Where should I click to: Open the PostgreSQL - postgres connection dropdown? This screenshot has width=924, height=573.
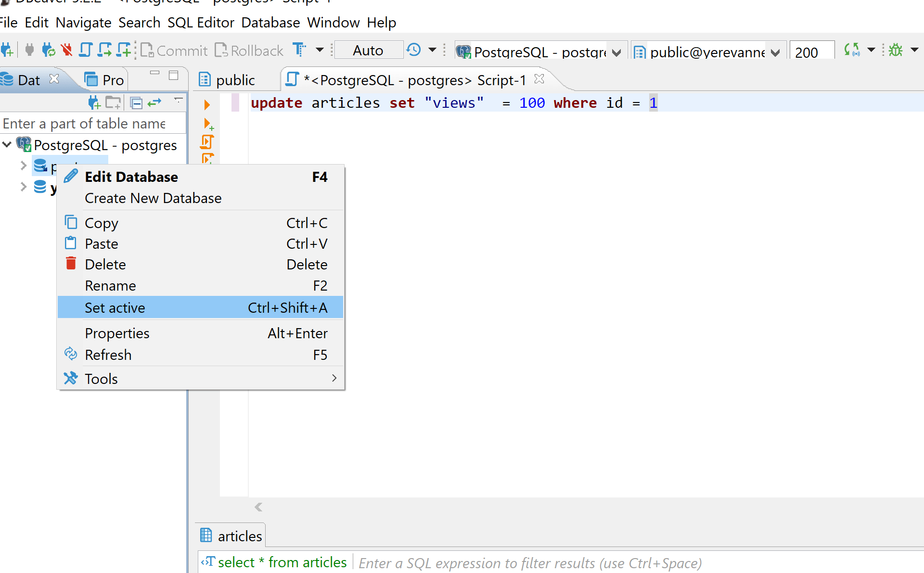(x=616, y=52)
